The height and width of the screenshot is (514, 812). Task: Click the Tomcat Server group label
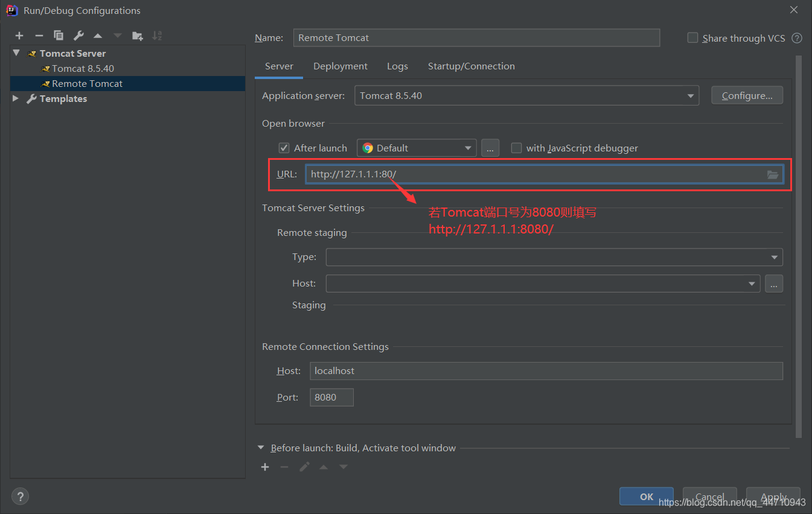pos(72,53)
